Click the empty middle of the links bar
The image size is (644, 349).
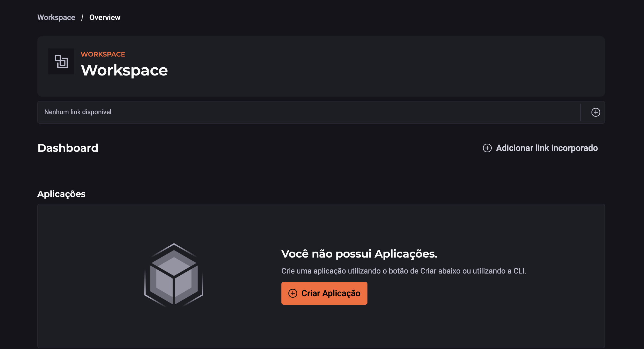coord(325,112)
